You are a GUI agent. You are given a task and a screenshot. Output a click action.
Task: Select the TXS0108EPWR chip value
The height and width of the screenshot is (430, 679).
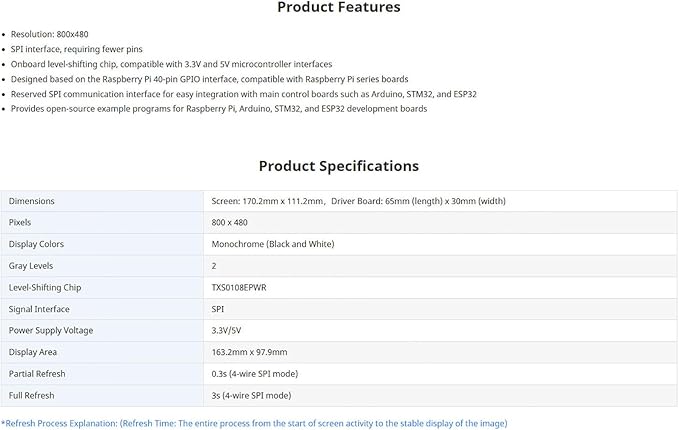[239, 288]
